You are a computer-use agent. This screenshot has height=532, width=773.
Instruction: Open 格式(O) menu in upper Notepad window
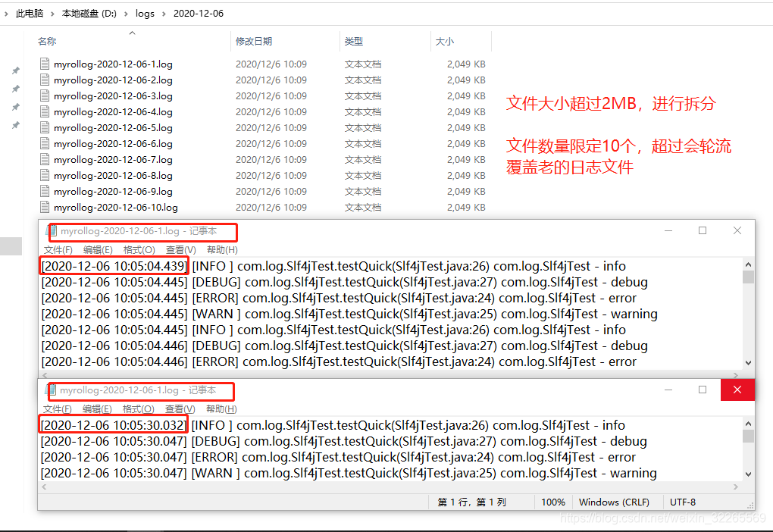click(139, 250)
